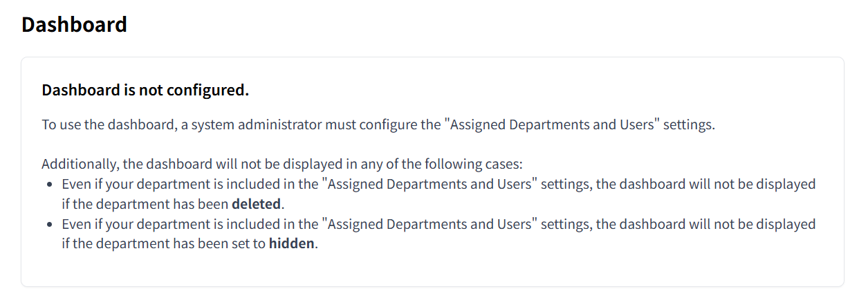Click the word "configured" in the bold heading
This screenshot has height=307, width=868.
[210, 90]
